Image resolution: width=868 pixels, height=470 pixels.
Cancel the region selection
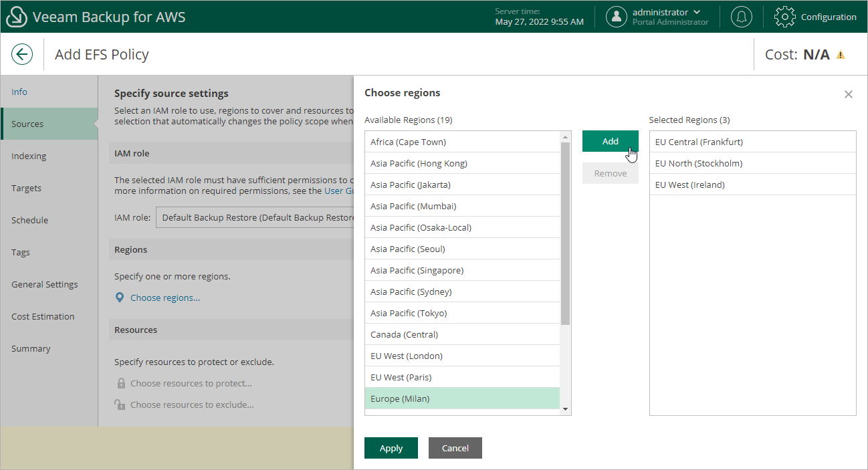click(x=455, y=448)
